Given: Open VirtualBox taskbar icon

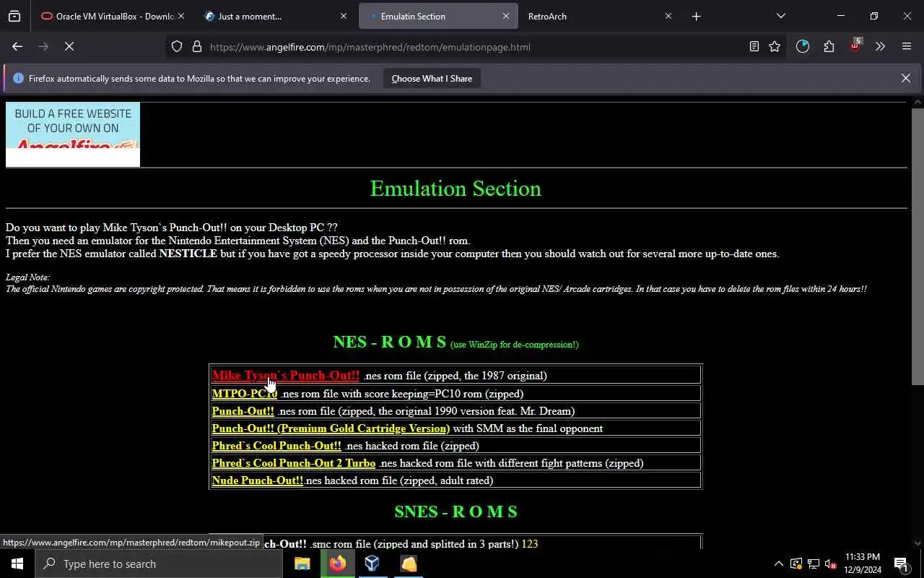Looking at the screenshot, I should click(x=372, y=564).
